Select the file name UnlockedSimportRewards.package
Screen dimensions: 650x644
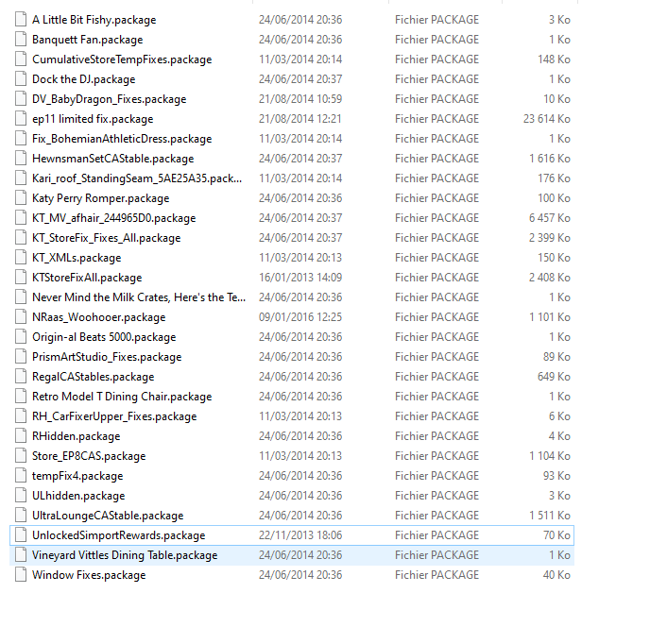point(118,535)
